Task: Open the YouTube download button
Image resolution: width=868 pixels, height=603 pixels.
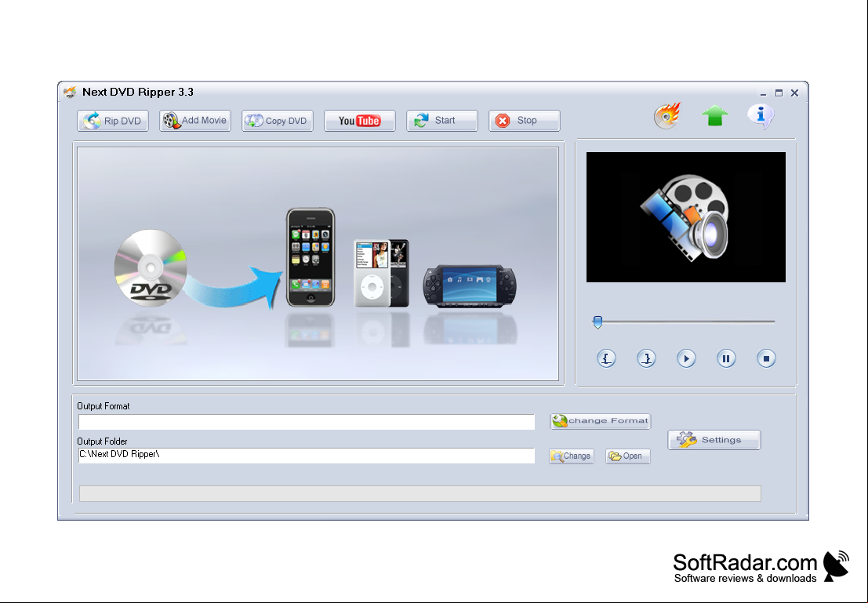Action: coord(360,121)
